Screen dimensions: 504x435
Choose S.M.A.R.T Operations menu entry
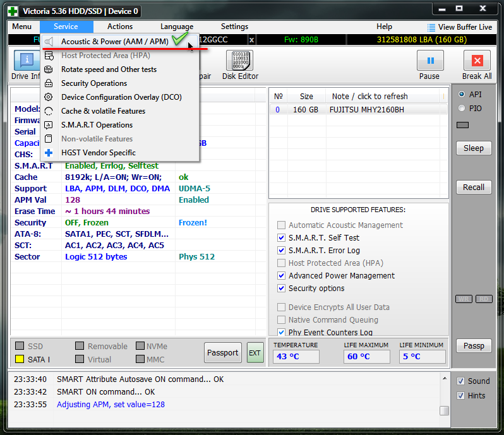click(x=119, y=125)
